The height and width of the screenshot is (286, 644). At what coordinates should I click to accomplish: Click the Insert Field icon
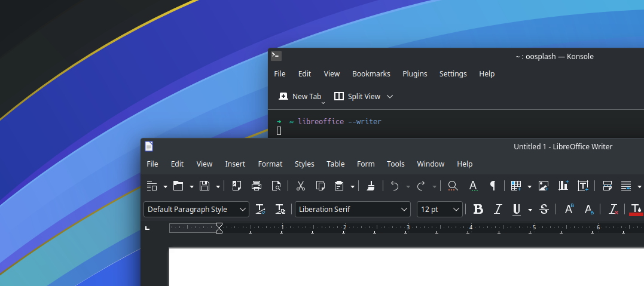[x=626, y=186]
